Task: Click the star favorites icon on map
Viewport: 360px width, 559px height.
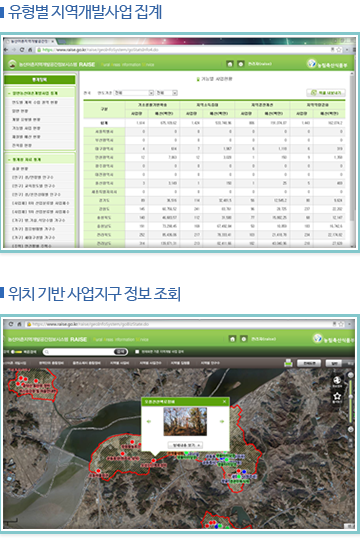Action: coord(337,396)
